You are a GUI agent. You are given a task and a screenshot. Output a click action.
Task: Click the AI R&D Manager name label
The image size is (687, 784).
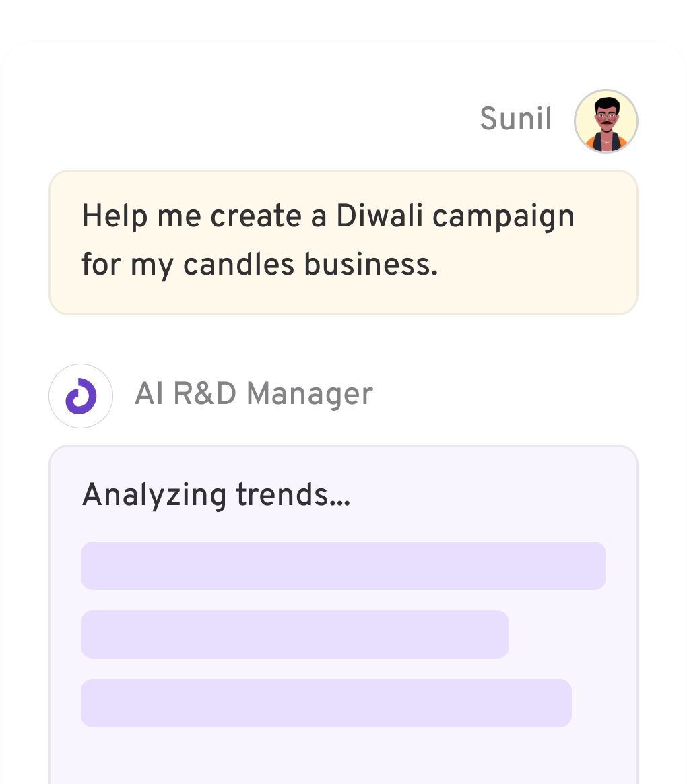click(253, 394)
